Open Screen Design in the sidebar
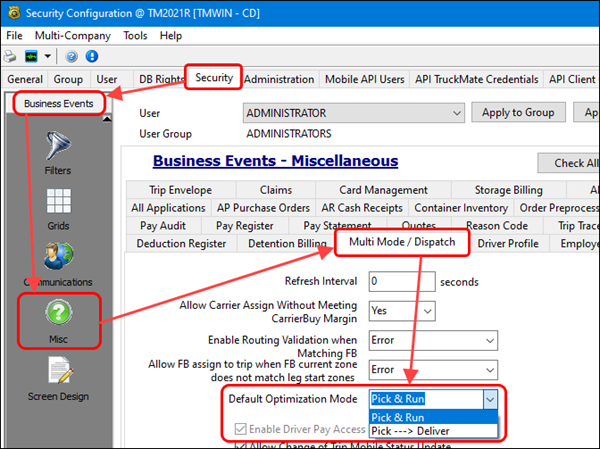 [58, 377]
